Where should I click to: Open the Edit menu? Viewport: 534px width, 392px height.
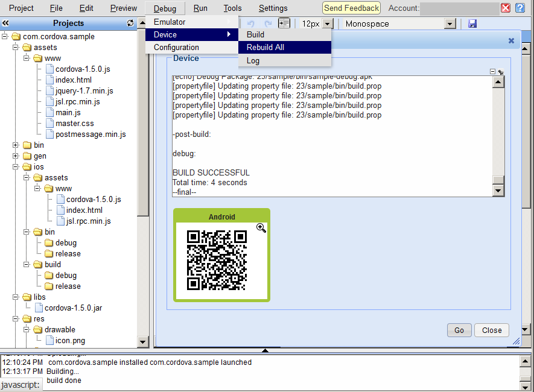click(x=86, y=8)
